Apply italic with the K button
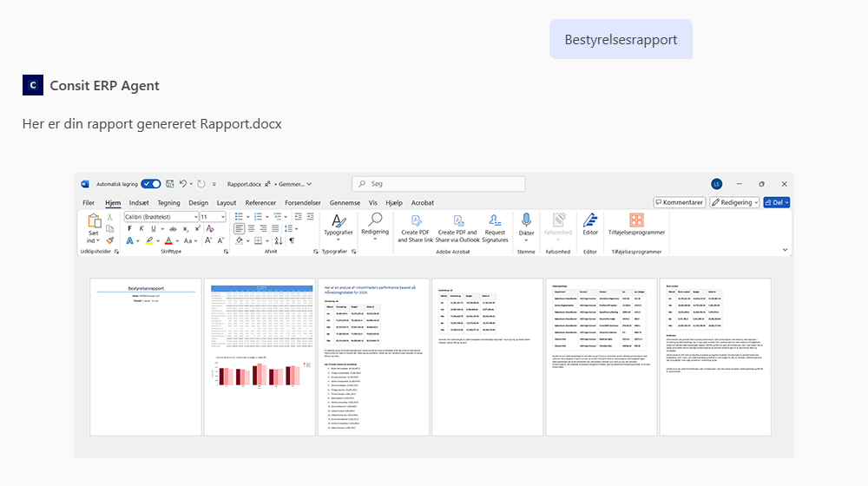Image resolution: width=868 pixels, height=486 pixels. [x=141, y=228]
